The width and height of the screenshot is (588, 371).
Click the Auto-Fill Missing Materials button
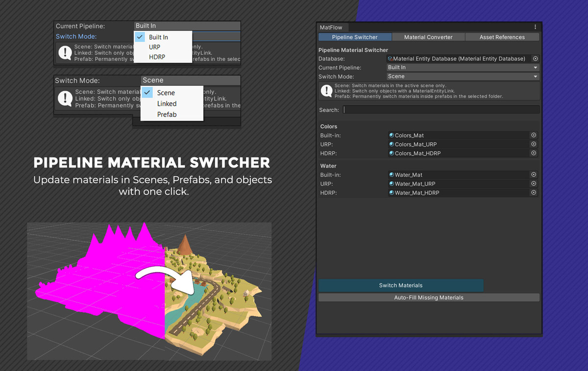(x=429, y=298)
